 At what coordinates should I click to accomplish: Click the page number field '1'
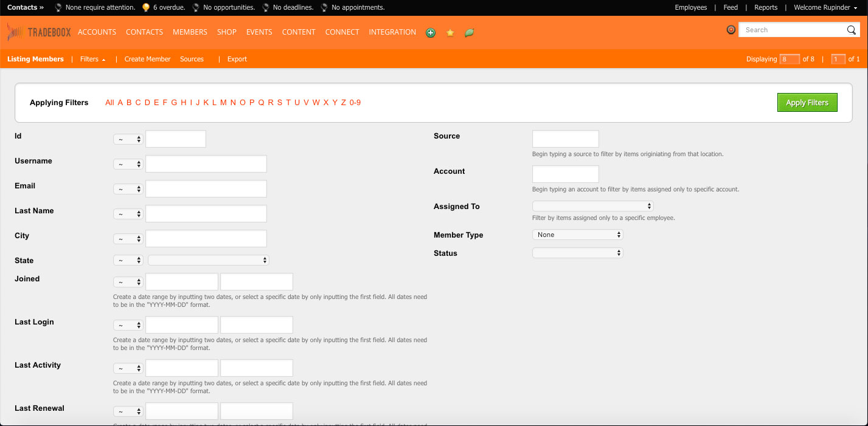tap(838, 59)
